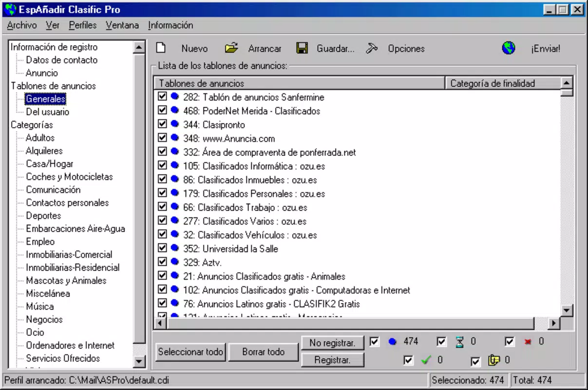The width and height of the screenshot is (588, 390).
Task: Click status bar text Seleccionado: 474
Action: pyautogui.click(x=468, y=380)
